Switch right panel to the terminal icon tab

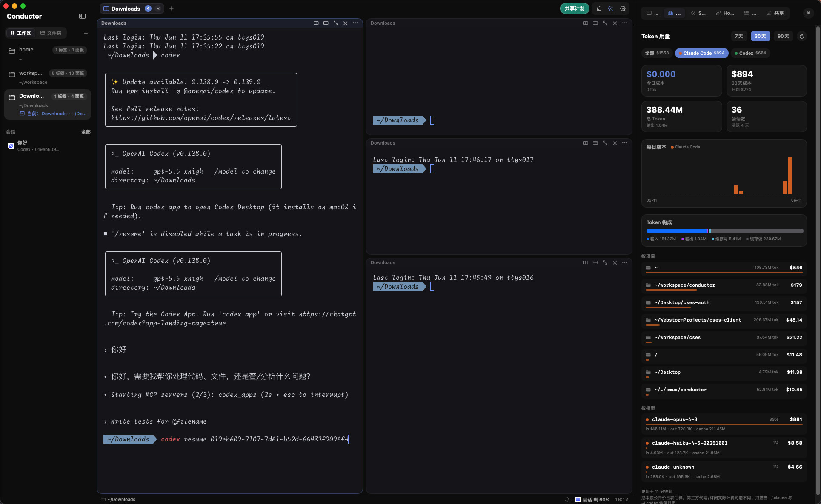pyautogui.click(x=652, y=13)
